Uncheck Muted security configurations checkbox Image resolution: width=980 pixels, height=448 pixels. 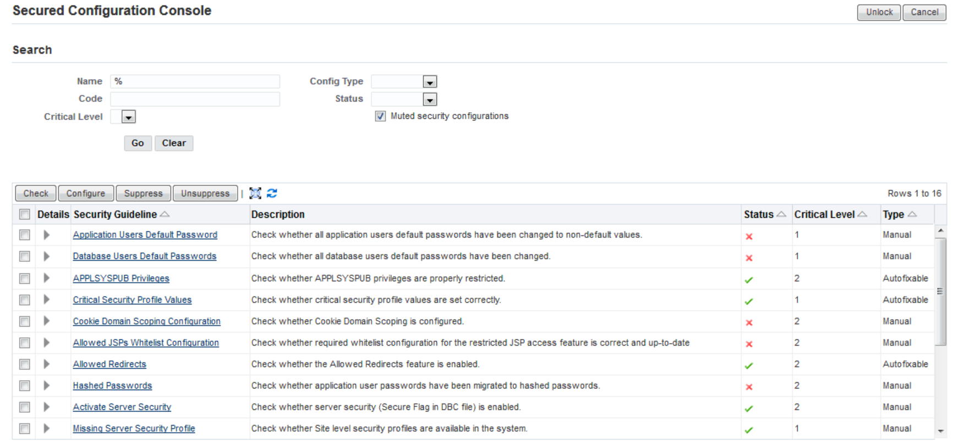380,117
